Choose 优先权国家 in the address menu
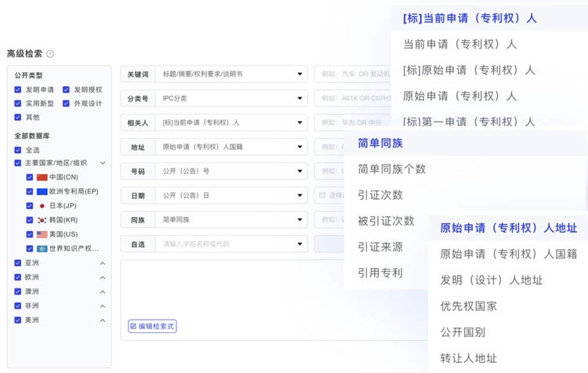 (x=468, y=306)
